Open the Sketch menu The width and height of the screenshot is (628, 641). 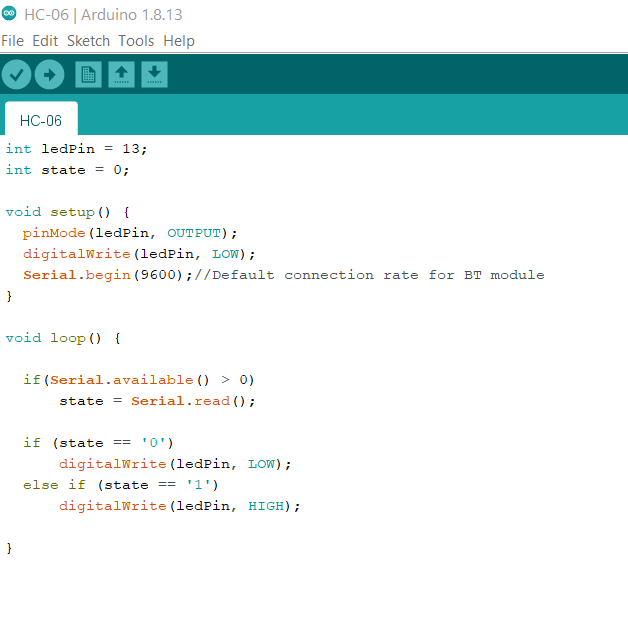tap(88, 41)
